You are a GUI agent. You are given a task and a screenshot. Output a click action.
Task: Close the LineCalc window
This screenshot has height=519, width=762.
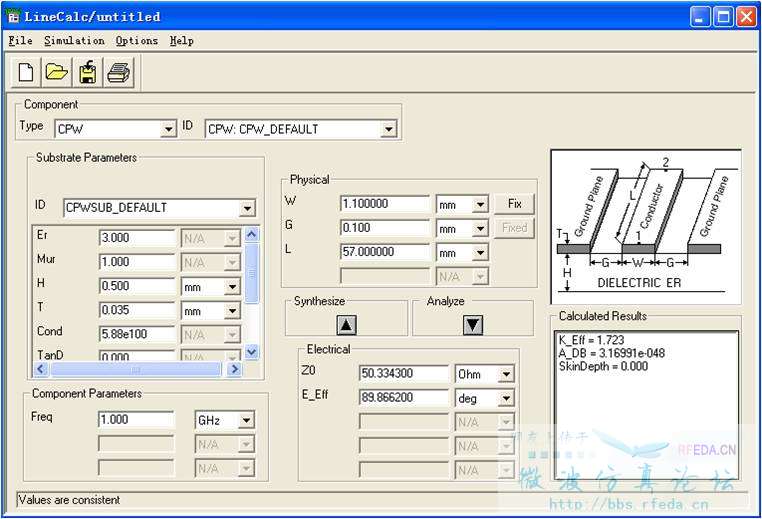746,17
